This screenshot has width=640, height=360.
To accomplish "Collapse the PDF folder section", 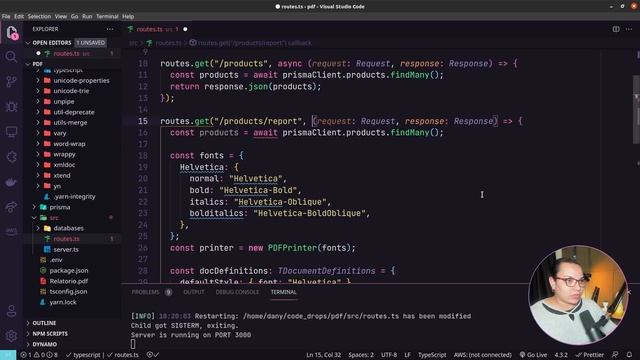I will [x=37, y=64].
